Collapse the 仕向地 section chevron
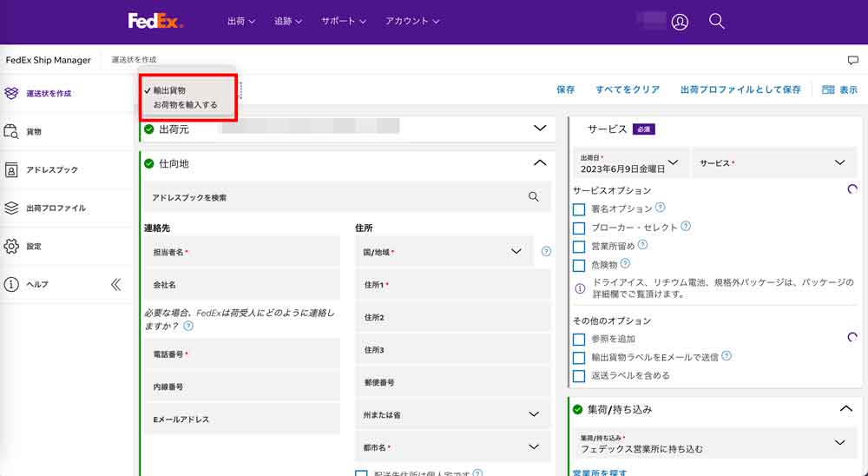868x476 pixels. point(540,163)
